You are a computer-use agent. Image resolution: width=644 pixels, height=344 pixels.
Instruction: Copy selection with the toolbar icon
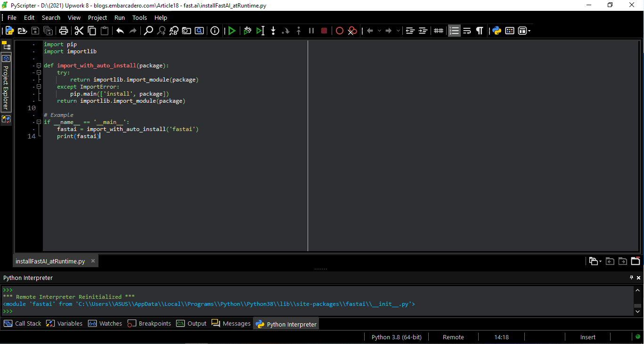click(x=92, y=31)
